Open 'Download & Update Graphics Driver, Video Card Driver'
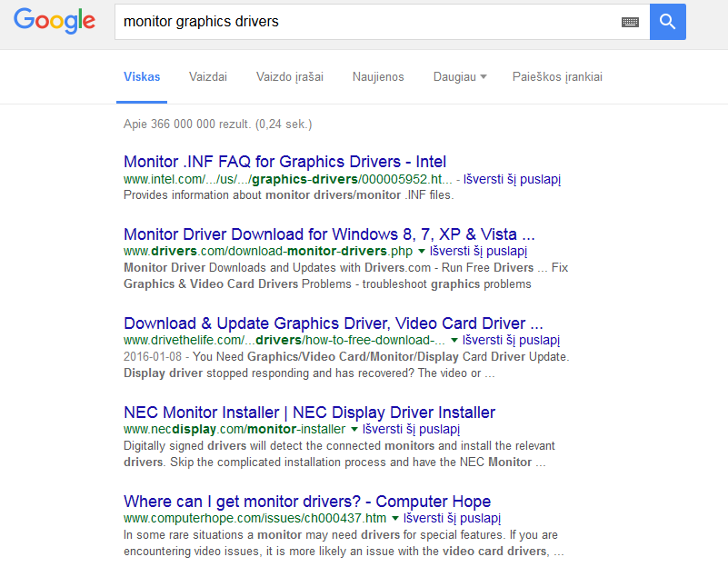 click(333, 323)
